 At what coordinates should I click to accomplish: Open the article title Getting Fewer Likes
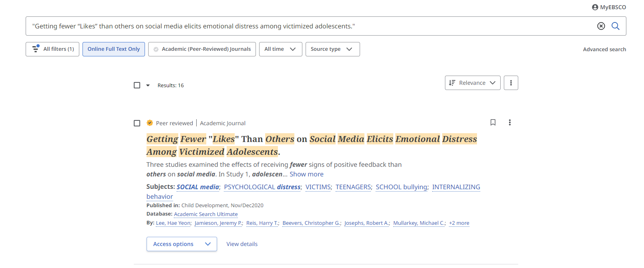(312, 145)
